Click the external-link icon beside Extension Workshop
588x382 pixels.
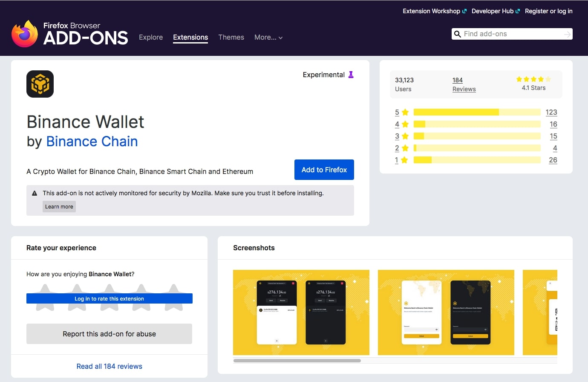point(464,11)
